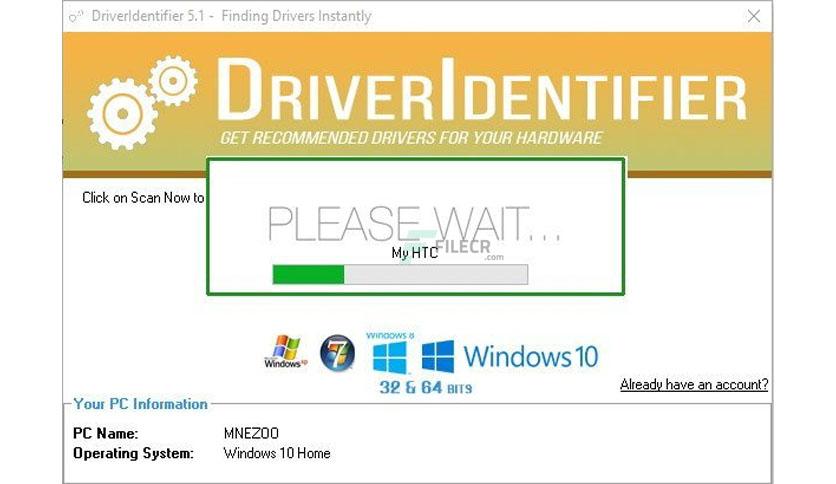Click the "Click on Scan Now" instruction text

pyautogui.click(x=143, y=198)
